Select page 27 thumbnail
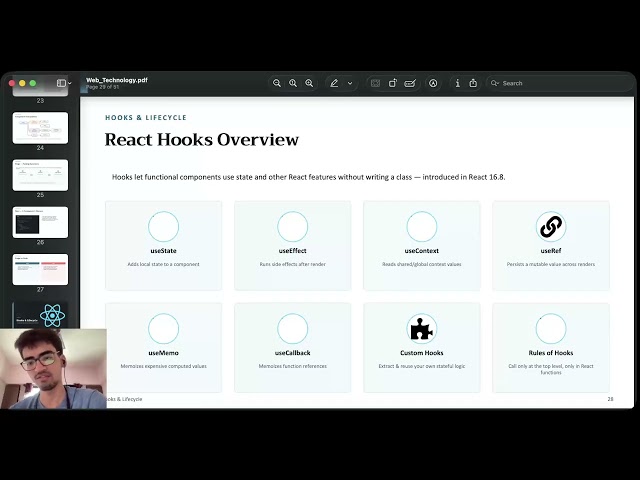Image resolution: width=640 pixels, height=480 pixels. pos(40,269)
